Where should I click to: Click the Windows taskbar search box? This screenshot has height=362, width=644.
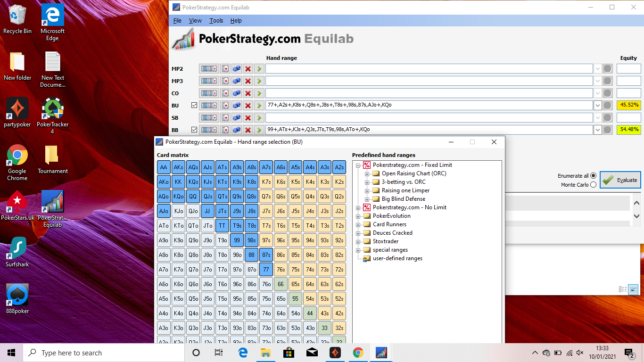click(104, 353)
